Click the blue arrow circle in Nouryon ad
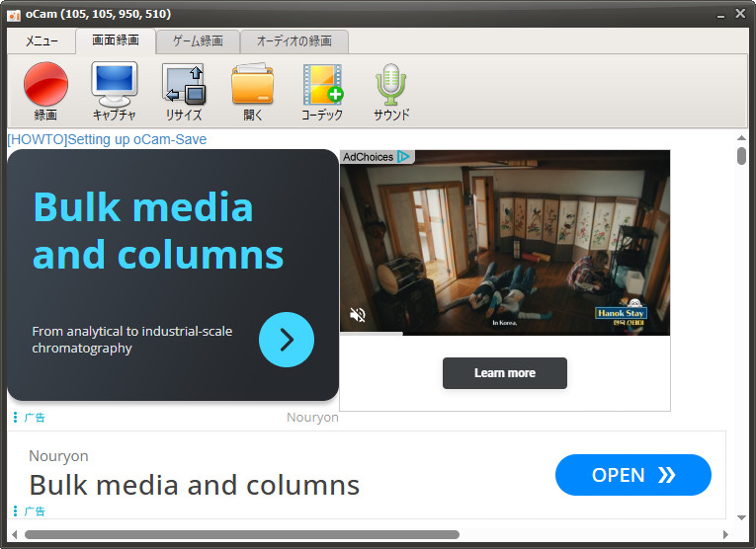 pyautogui.click(x=287, y=340)
